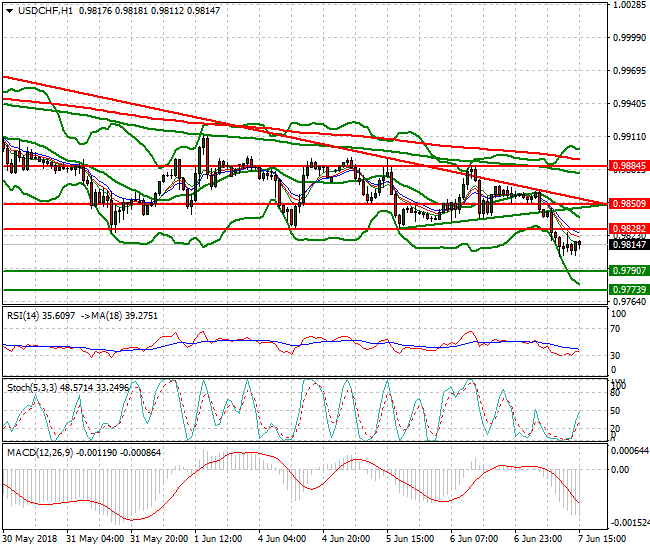Screen dimensions: 650x550
Task: Click the 4 Jun 04:00 time label
Action: click(282, 539)
